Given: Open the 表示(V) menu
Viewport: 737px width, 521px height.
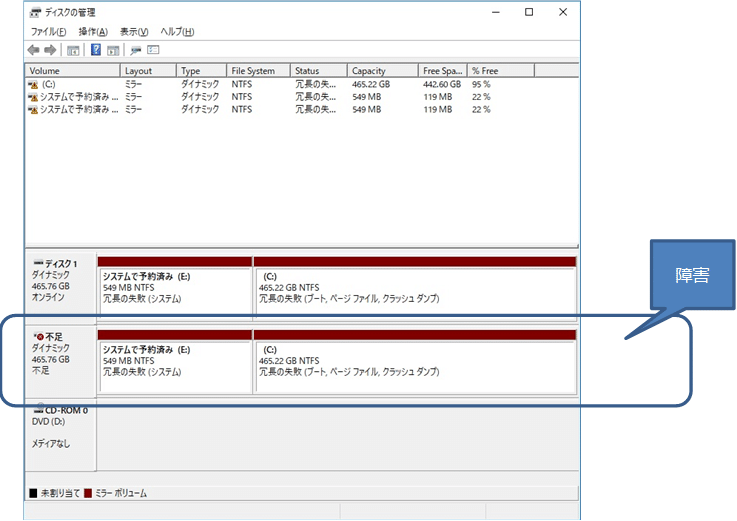Looking at the screenshot, I should (134, 32).
